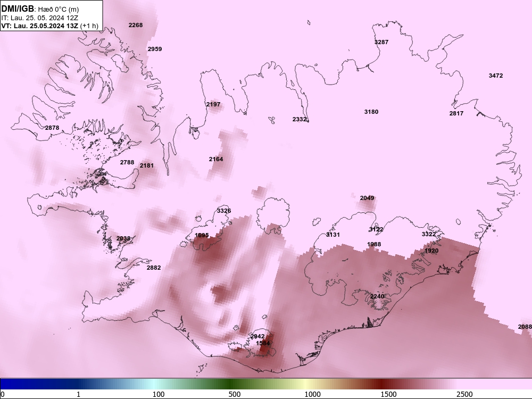Click the value 2164 on the map

coord(216,159)
